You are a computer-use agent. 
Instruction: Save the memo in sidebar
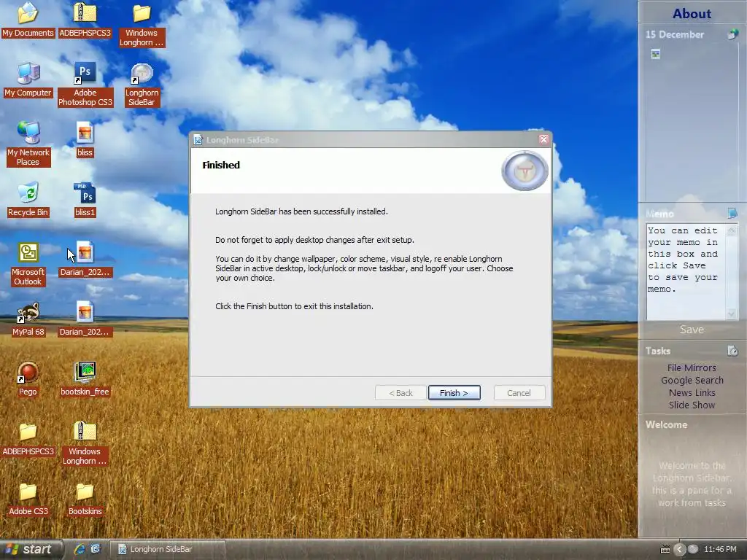tap(692, 330)
